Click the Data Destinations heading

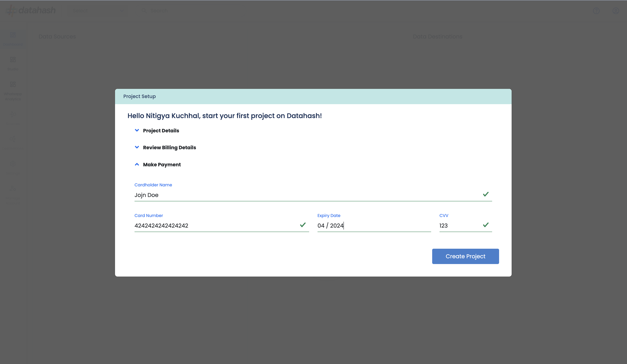pyautogui.click(x=437, y=37)
